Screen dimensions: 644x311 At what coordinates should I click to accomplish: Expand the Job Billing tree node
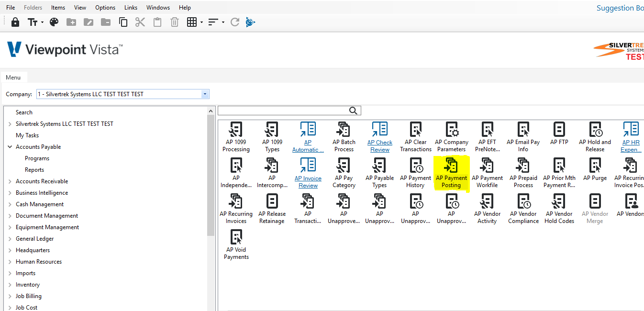tap(10, 296)
